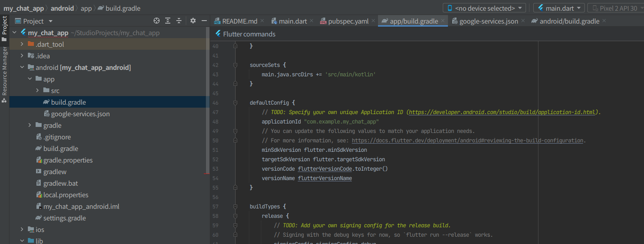Screen dimensions: 644x244
Task: Toggle fold marker at buildTypes line 57
Action: click(235, 207)
